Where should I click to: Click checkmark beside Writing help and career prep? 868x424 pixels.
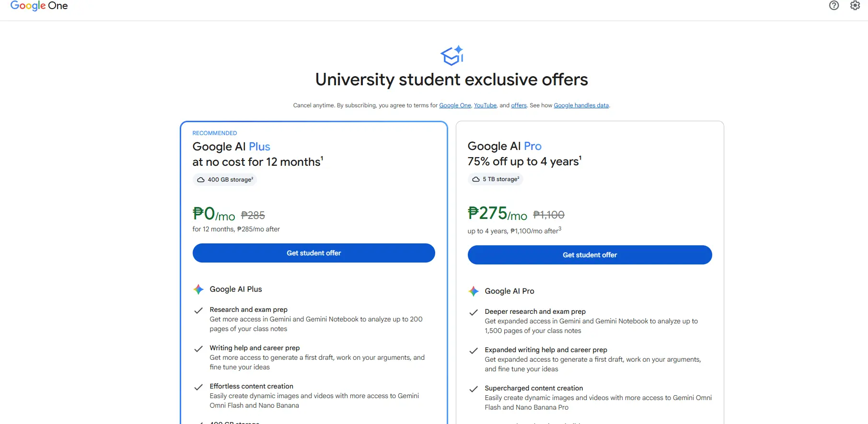[198, 349]
